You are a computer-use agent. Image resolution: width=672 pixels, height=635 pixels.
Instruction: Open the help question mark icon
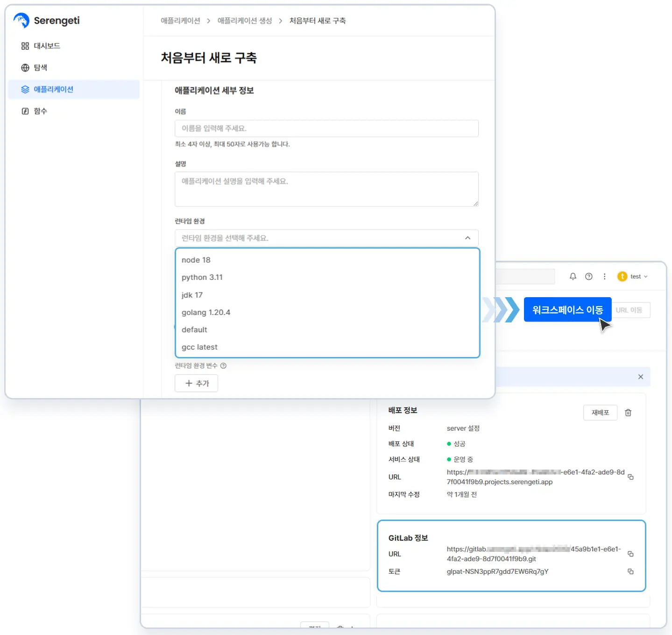(589, 277)
